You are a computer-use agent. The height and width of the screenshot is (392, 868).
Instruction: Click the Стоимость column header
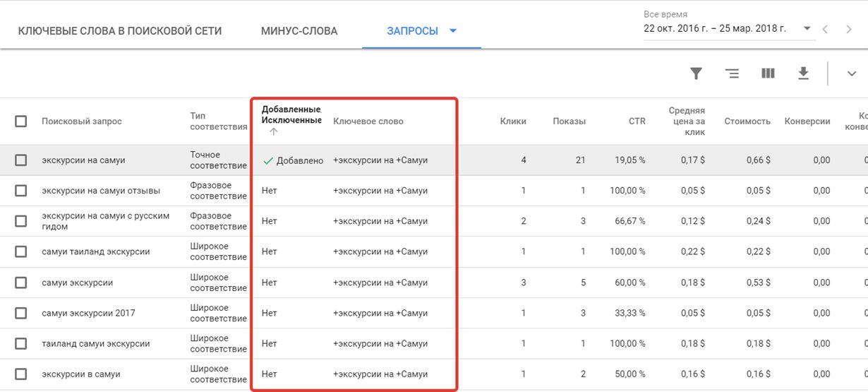pyautogui.click(x=747, y=121)
